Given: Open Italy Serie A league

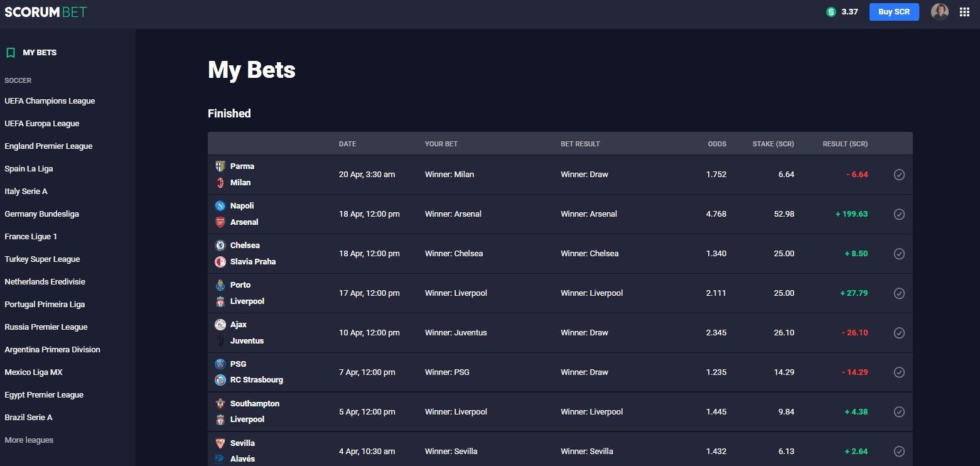Looking at the screenshot, I should pyautogui.click(x=26, y=192).
